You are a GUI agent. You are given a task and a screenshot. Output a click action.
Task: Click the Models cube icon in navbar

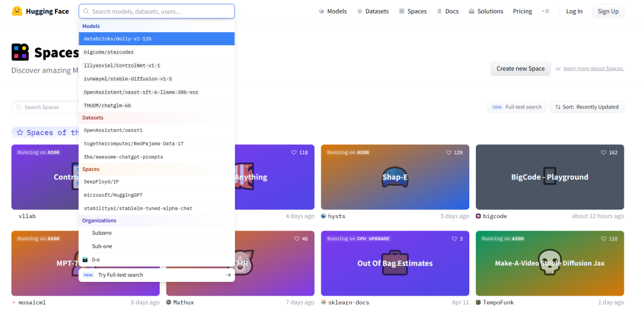click(x=321, y=11)
